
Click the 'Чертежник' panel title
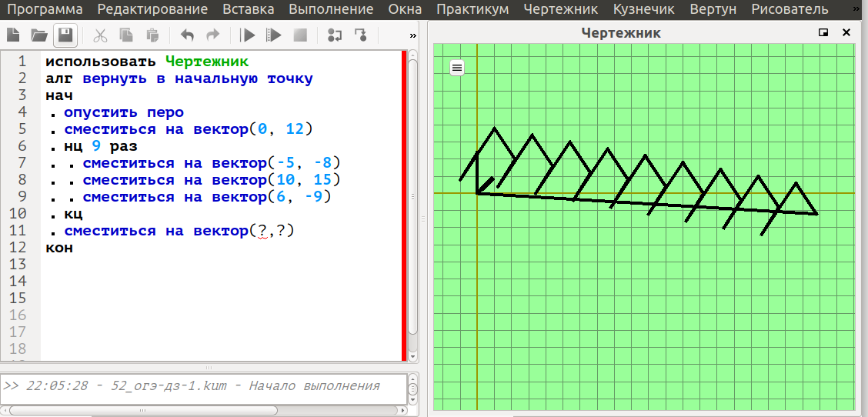[621, 33]
